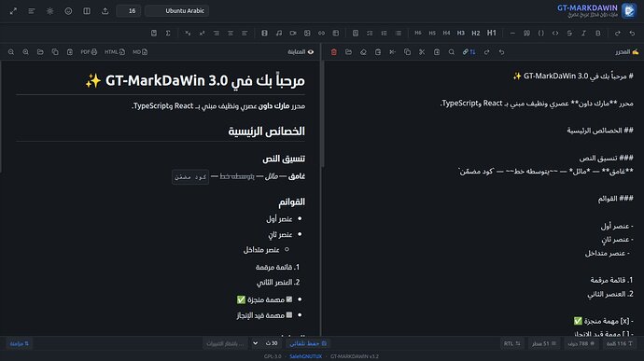Open file with editor folder icon
This screenshot has height=361, width=644.
349,52
